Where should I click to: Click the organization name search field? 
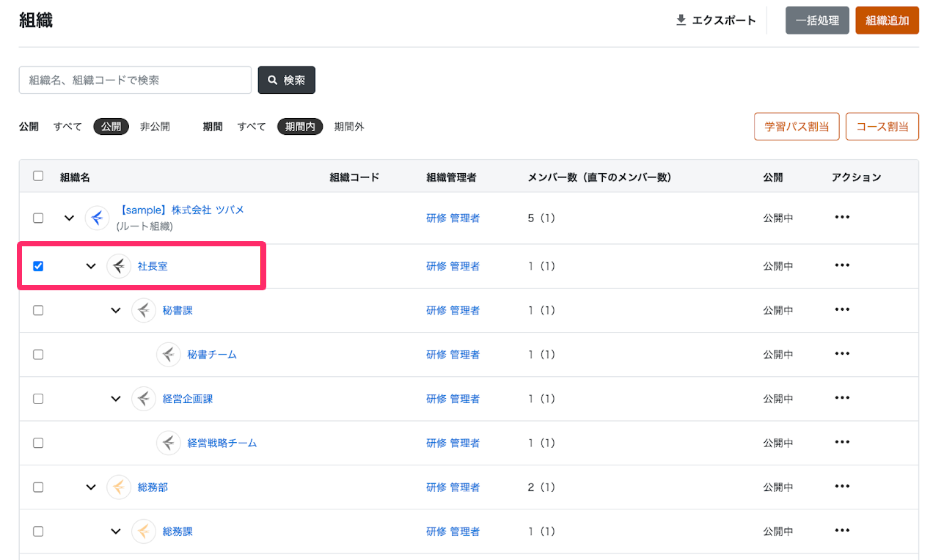(x=135, y=80)
